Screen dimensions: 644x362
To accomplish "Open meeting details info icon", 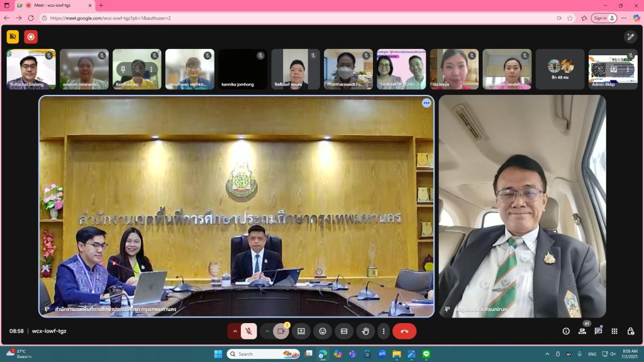I will pyautogui.click(x=566, y=331).
